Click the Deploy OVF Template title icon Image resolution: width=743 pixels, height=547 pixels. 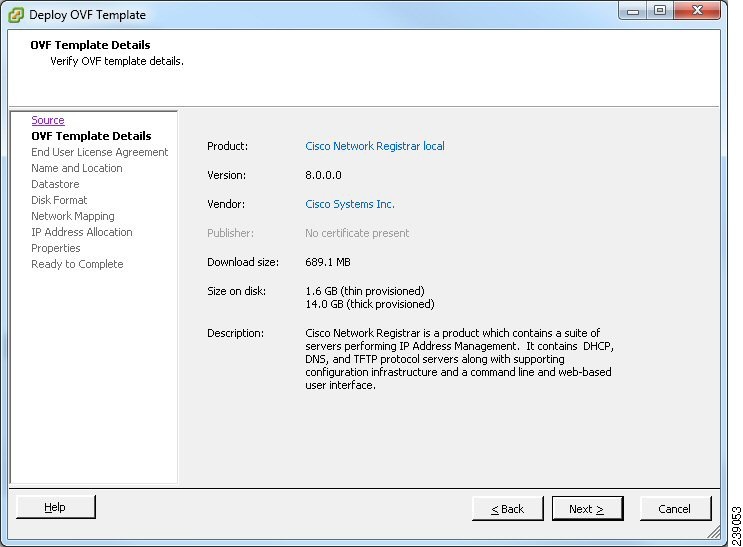click(16, 15)
